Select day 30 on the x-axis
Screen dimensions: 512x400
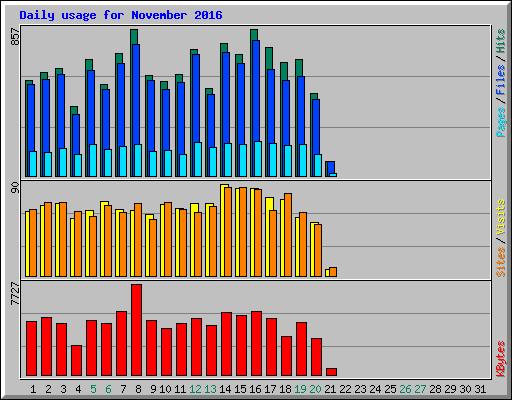pyautogui.click(x=465, y=389)
